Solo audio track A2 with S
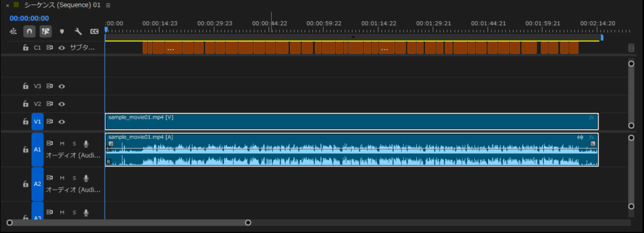644x233 pixels. pyautogui.click(x=74, y=178)
